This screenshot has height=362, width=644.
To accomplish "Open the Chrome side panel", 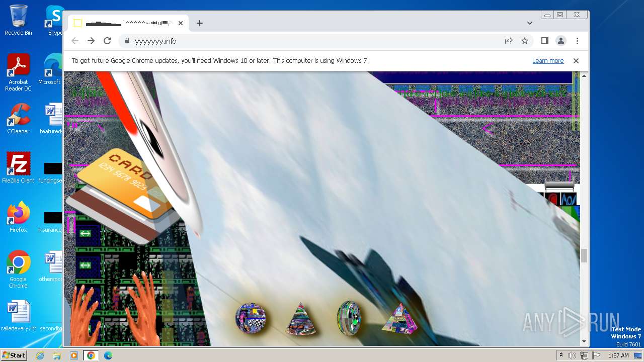I will pos(544,41).
